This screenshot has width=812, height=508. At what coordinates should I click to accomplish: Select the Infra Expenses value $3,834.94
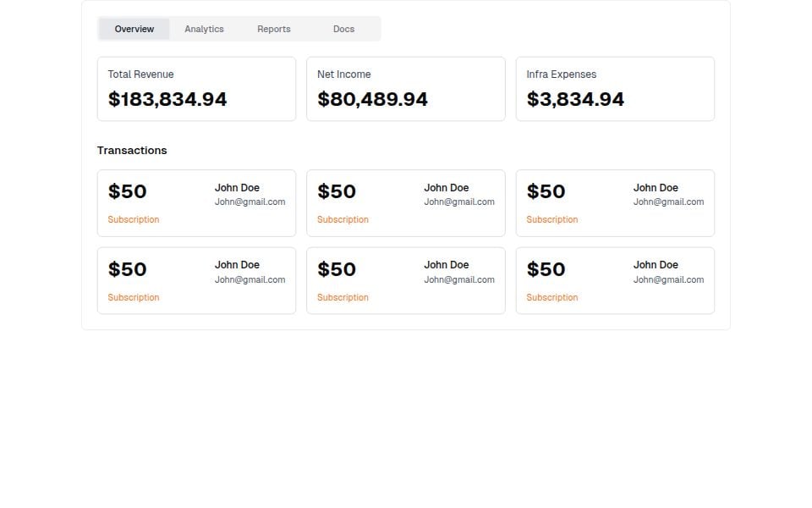574,99
